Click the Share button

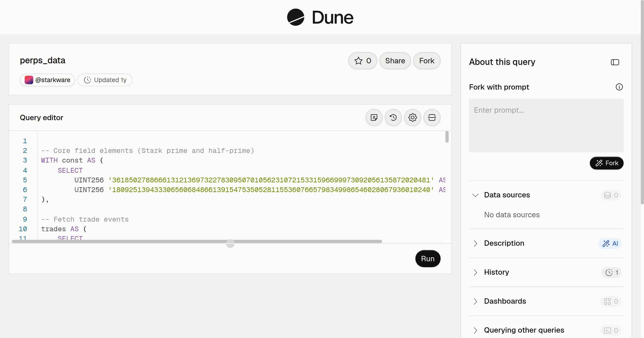pyautogui.click(x=395, y=61)
